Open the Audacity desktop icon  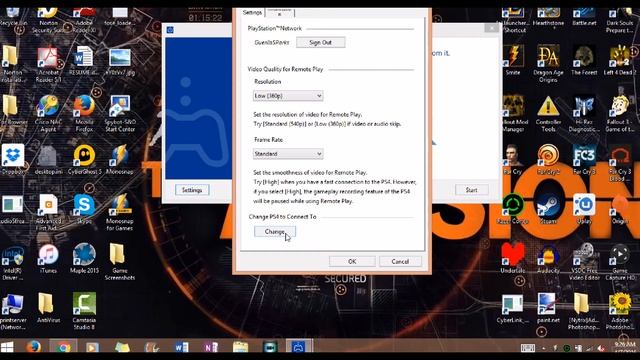pyautogui.click(x=548, y=258)
